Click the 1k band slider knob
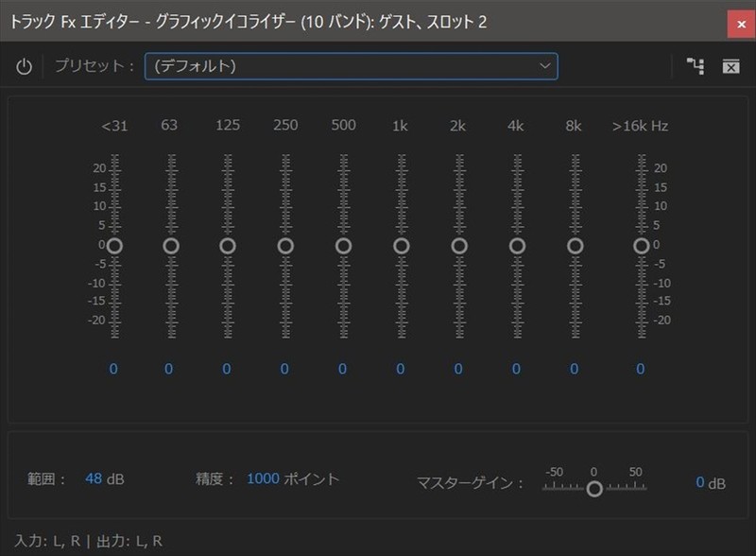This screenshot has height=556, width=756. coord(402,246)
